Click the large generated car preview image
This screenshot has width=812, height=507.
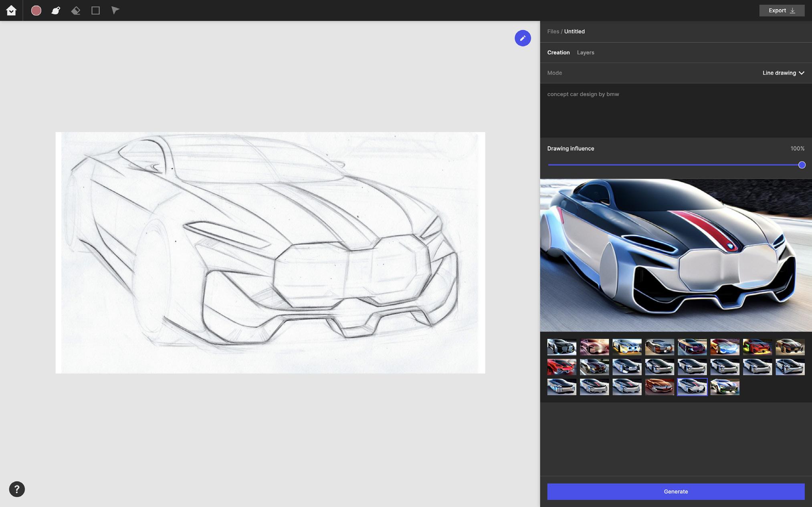(x=675, y=255)
